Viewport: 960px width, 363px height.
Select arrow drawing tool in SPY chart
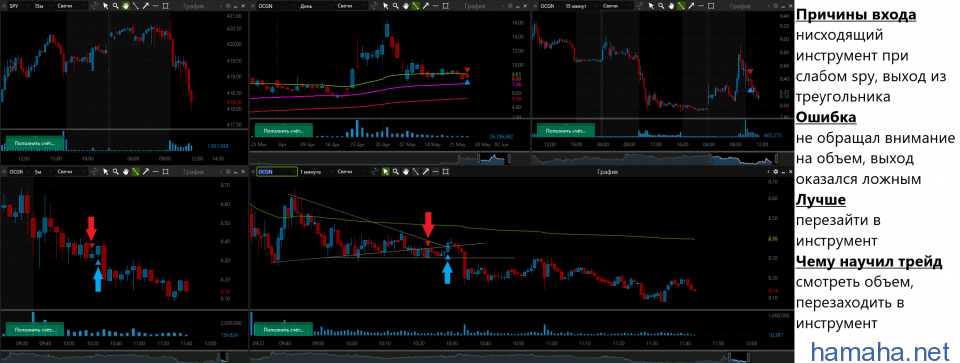tap(145, 6)
